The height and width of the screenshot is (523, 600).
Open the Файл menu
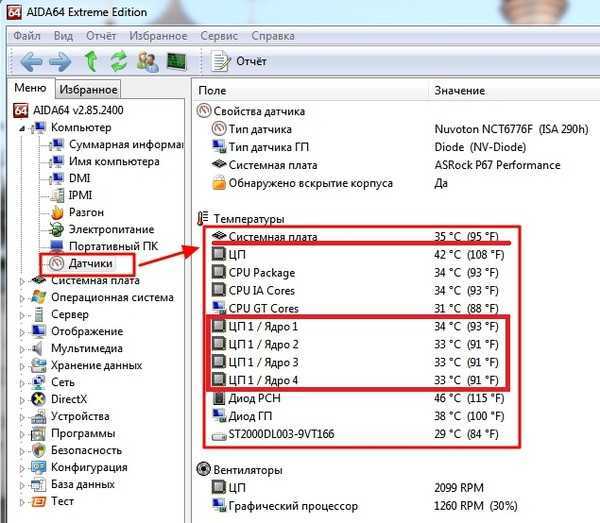(x=27, y=36)
